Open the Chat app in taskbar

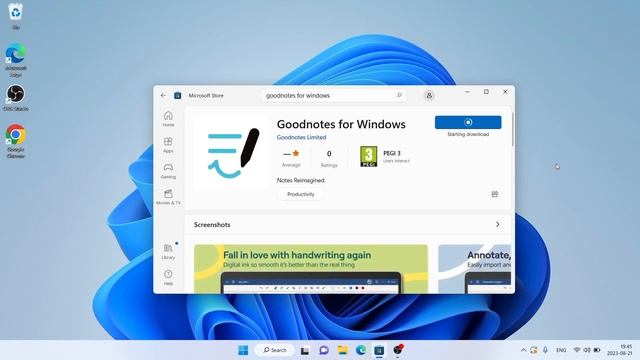point(324,350)
